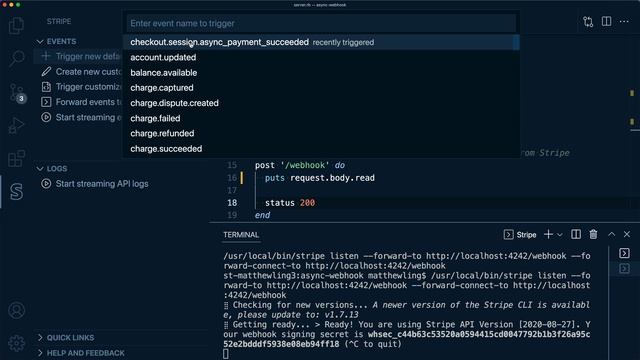The width and height of the screenshot is (640, 360).
Task: Collapse the EVENTS section
Action: point(40,41)
